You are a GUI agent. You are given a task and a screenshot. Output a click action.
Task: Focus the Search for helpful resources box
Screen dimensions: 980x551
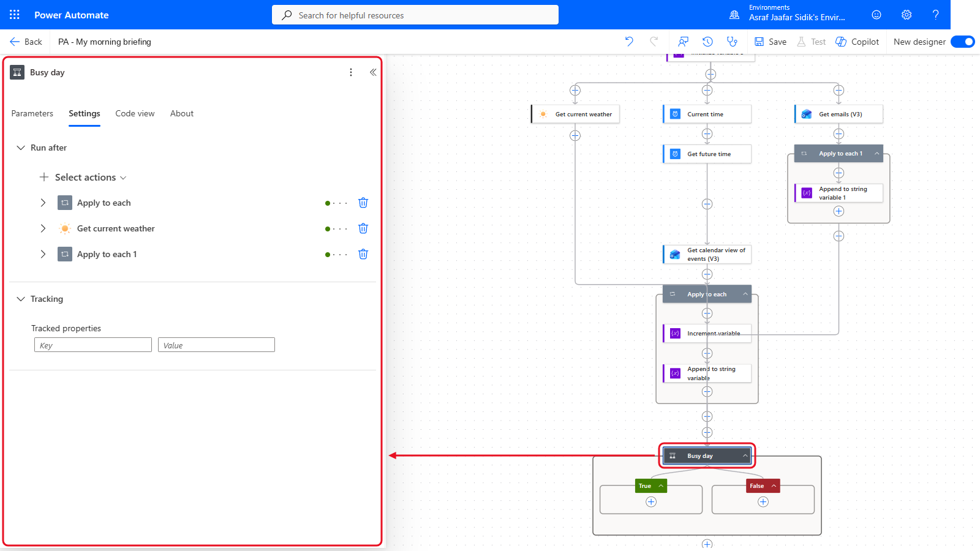point(415,15)
